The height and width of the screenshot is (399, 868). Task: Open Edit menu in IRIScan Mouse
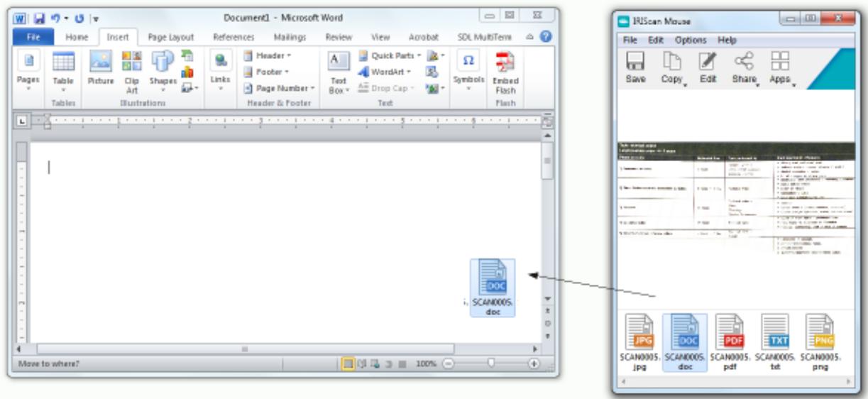[x=655, y=40]
